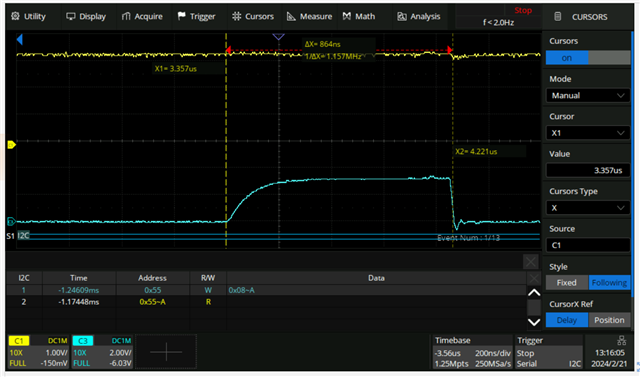Image resolution: width=640 pixels, height=377 pixels.
Task: Select I2C table row 2
Action: pyautogui.click(x=266, y=302)
